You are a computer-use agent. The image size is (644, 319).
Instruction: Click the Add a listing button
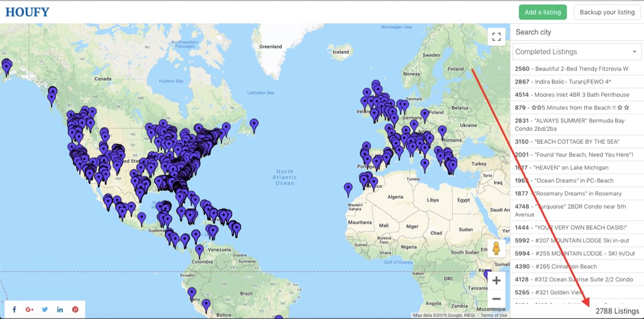(543, 13)
